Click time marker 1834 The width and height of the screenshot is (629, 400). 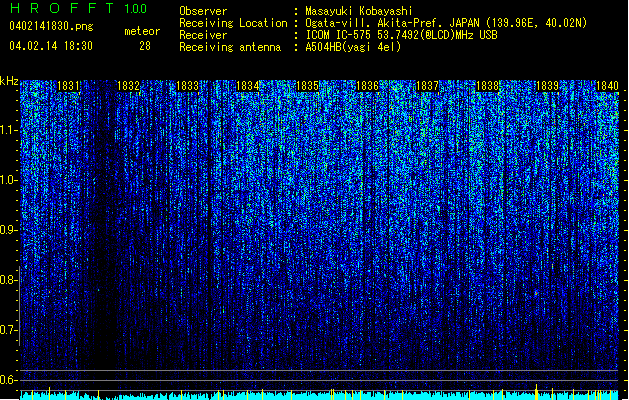(x=248, y=86)
